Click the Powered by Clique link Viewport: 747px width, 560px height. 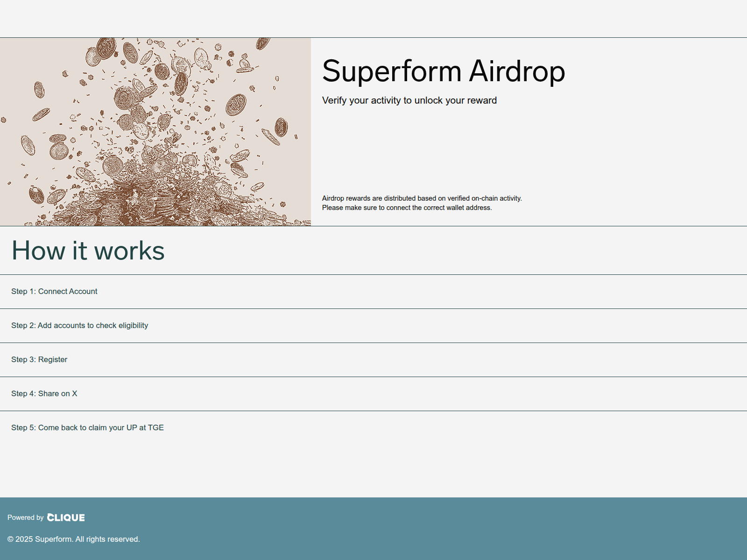(47, 518)
